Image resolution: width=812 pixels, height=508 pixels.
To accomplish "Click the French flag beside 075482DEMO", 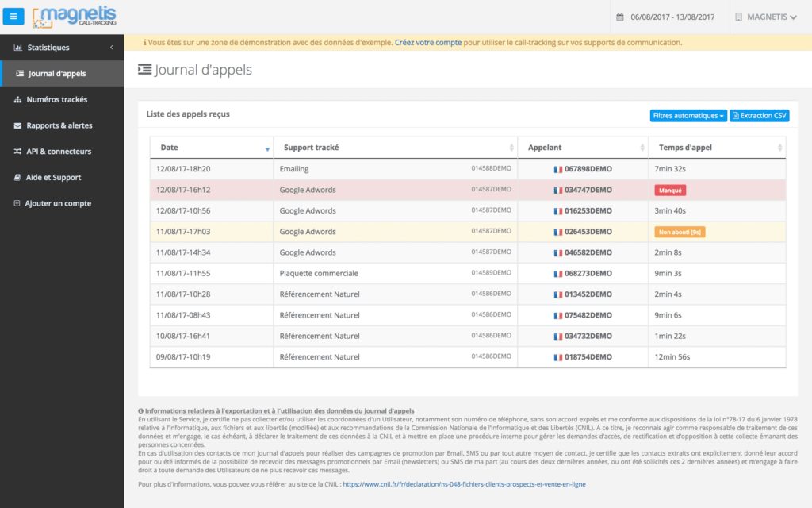I will point(557,315).
